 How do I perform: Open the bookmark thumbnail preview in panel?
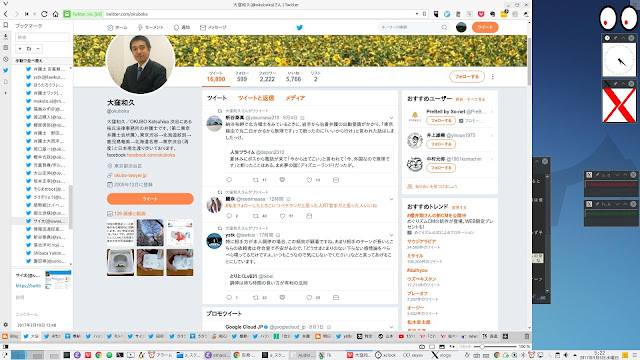[x=58, y=280]
